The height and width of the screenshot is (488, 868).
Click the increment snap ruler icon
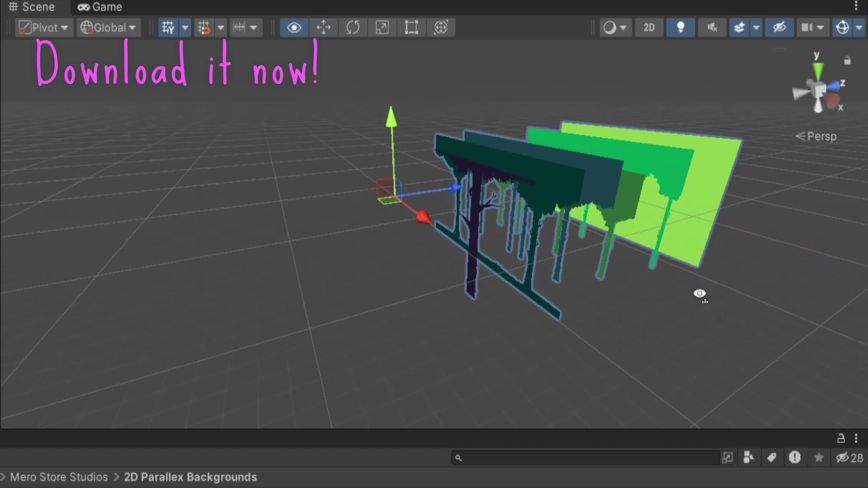pos(239,28)
